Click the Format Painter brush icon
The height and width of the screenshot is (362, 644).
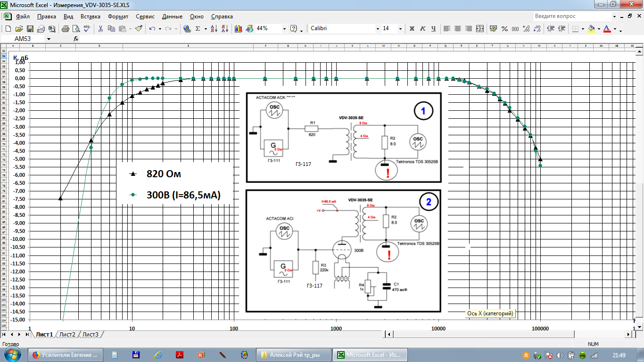pyautogui.click(x=138, y=29)
